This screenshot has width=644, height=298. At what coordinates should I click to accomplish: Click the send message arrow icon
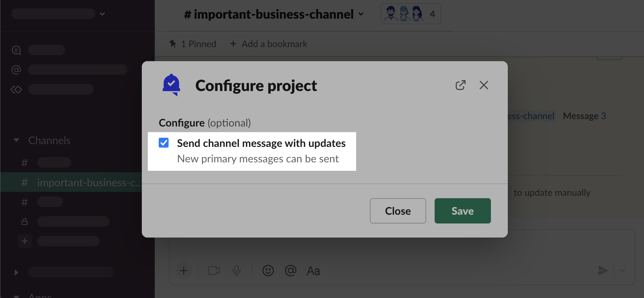[x=602, y=270]
